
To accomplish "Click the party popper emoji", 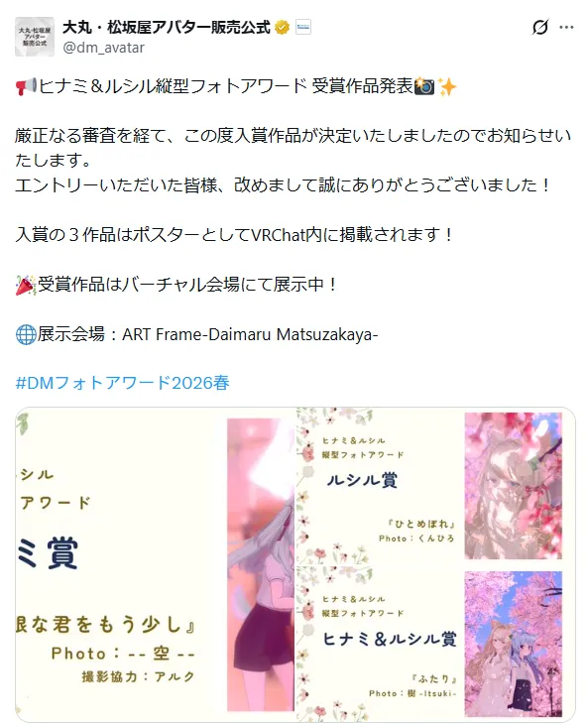I will click(26, 285).
